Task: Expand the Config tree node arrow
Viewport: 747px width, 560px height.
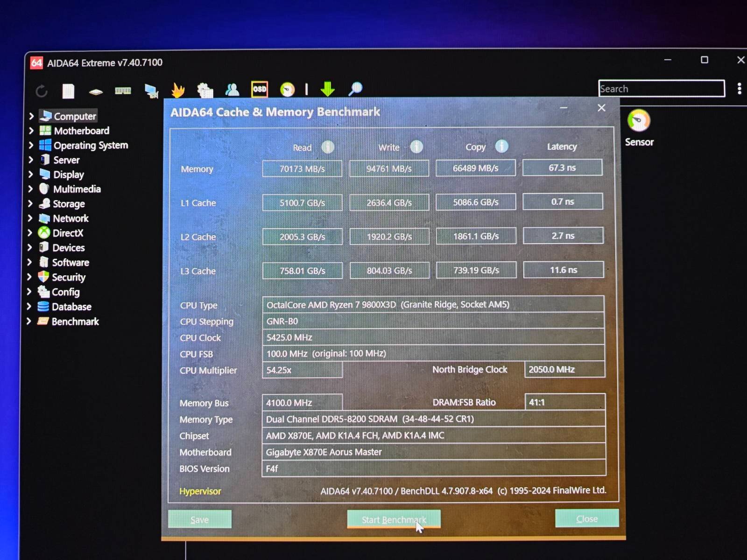Action: (29, 292)
